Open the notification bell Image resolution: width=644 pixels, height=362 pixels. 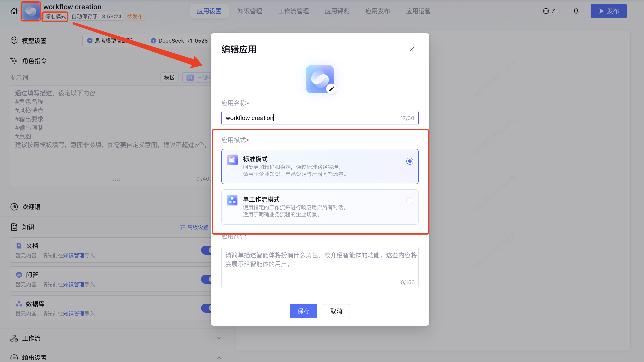pyautogui.click(x=576, y=11)
